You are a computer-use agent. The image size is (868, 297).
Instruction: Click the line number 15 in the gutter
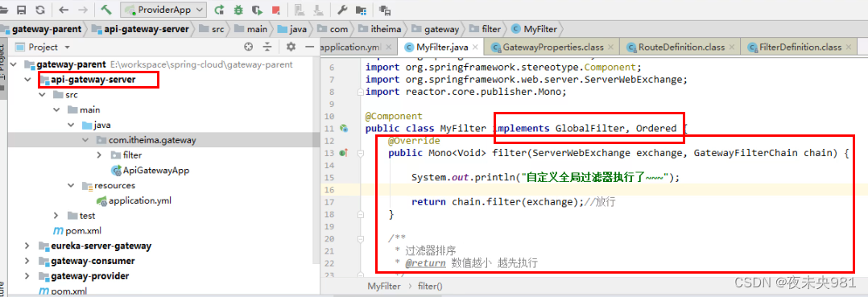point(330,178)
